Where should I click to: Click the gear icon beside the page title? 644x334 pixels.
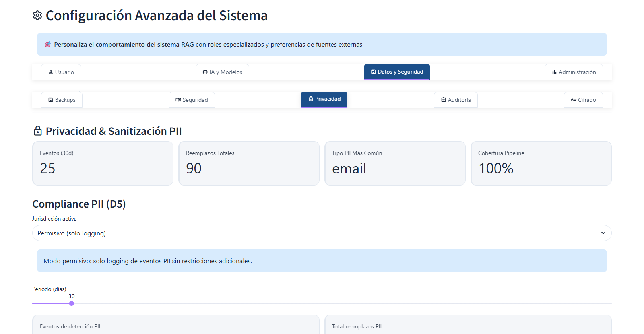[x=37, y=15]
